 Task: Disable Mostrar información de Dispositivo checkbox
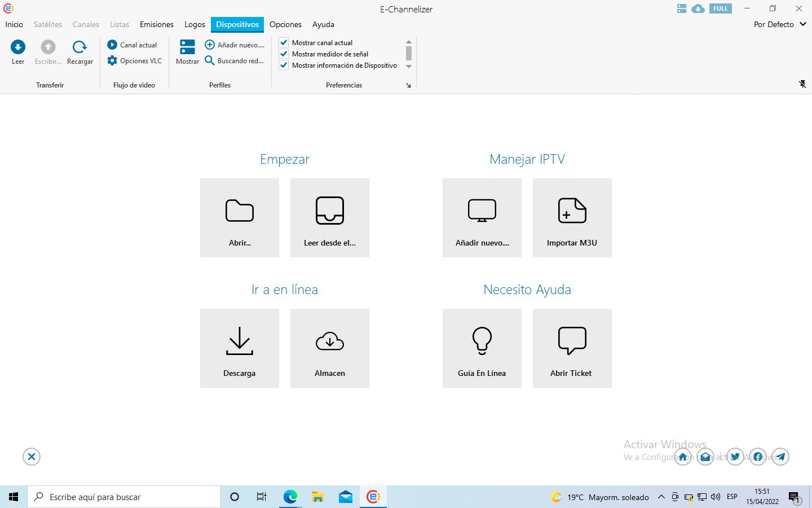(x=284, y=65)
